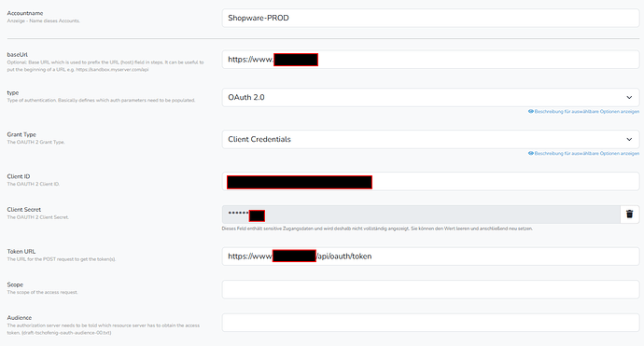The width and height of the screenshot is (644, 346).
Task: Delete the Client Secret with trash icon
Action: click(629, 215)
